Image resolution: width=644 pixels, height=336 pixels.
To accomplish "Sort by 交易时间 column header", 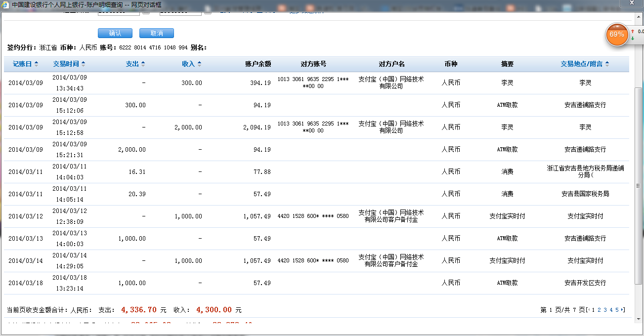I will [69, 64].
